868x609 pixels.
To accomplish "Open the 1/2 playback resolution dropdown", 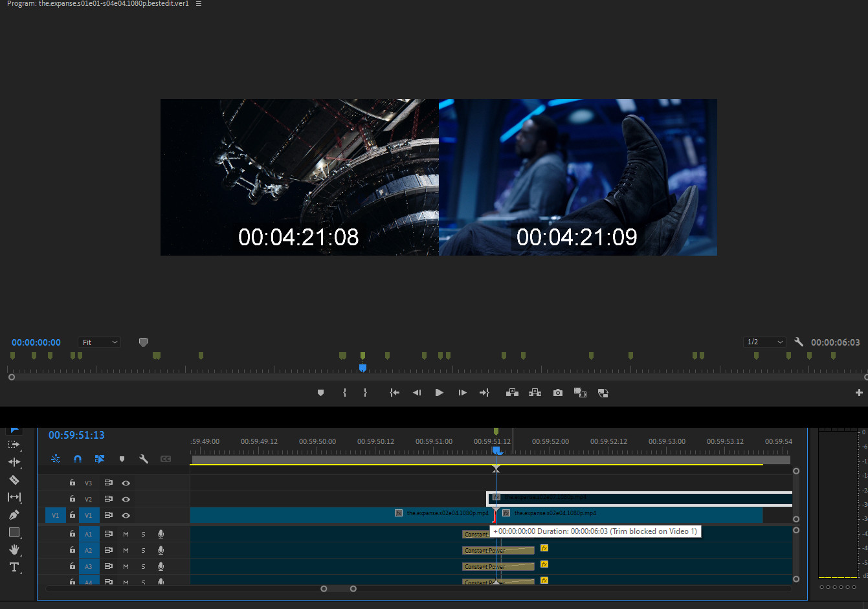I will [764, 342].
